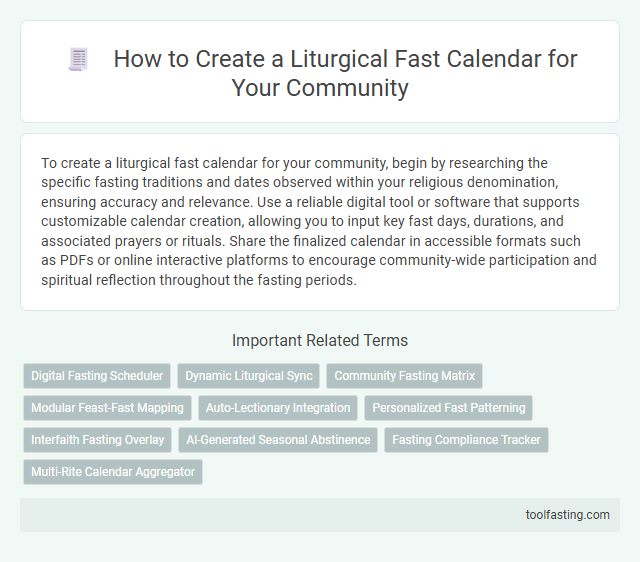Click the 'Multi-Rite Calendar Aggregator' tag

pyautogui.click(x=113, y=471)
